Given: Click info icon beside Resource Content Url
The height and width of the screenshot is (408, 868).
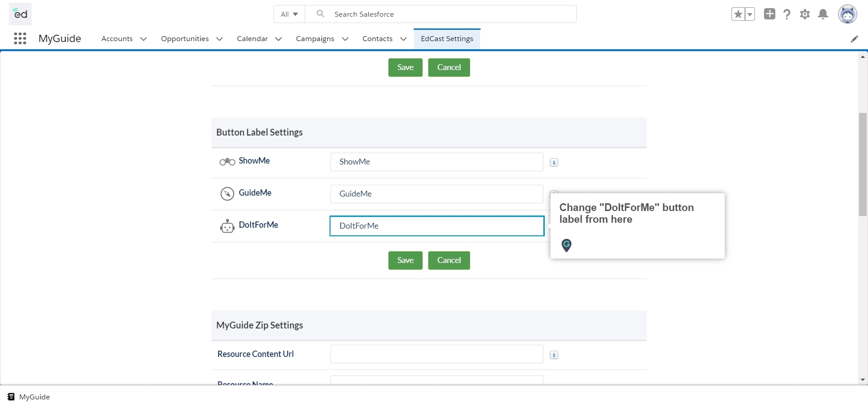Looking at the screenshot, I should [554, 355].
